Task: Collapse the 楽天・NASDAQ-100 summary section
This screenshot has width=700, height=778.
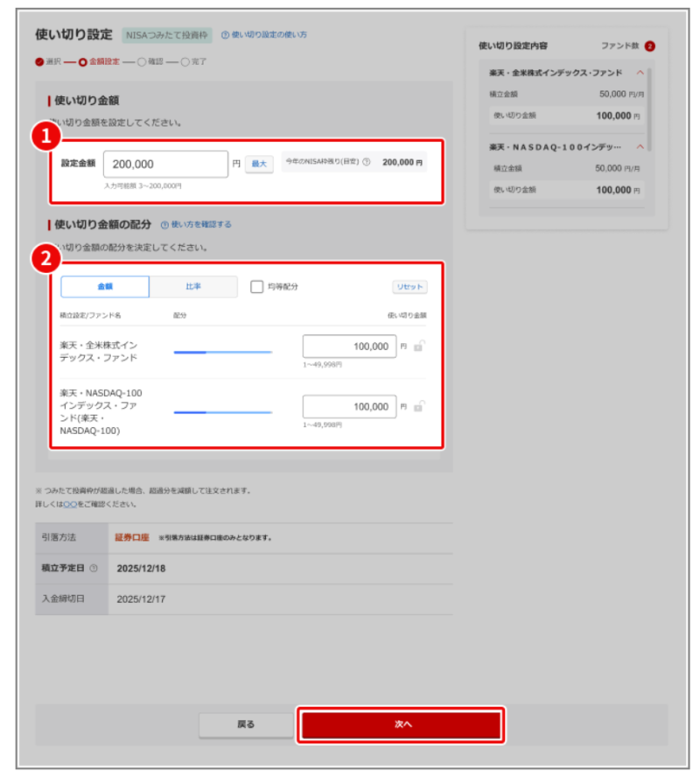Action: (640, 146)
